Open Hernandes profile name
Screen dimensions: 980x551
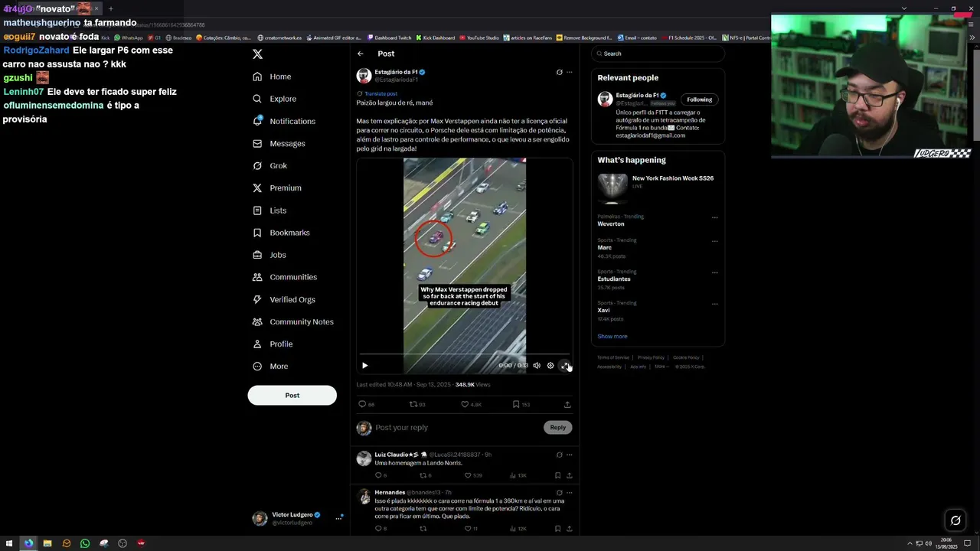pos(390,492)
